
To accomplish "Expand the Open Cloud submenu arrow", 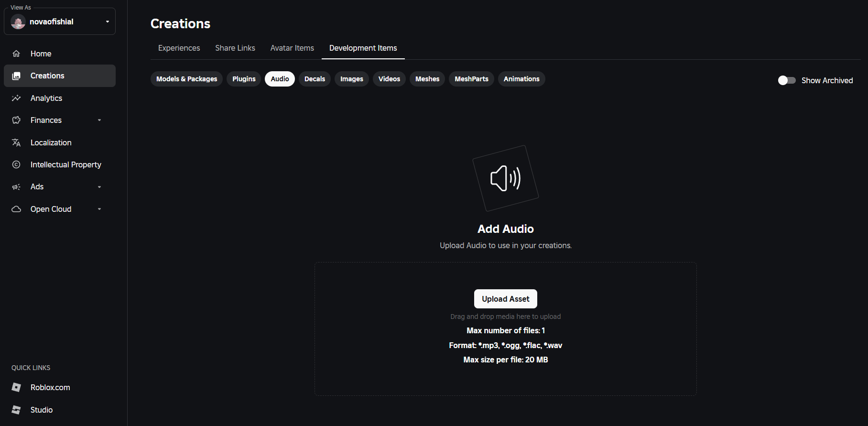I will [99, 209].
